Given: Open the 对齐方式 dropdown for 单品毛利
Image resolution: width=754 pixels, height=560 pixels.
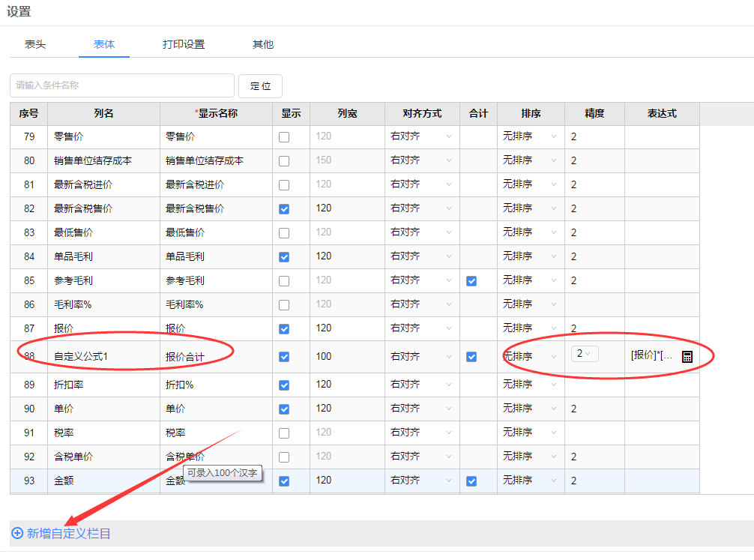Looking at the screenshot, I should (x=421, y=256).
